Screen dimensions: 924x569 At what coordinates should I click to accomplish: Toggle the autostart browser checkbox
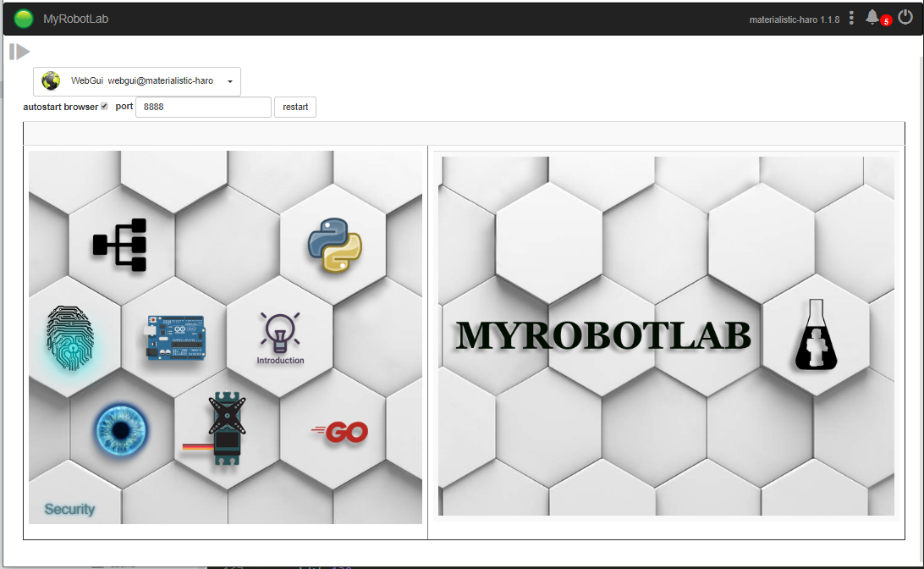tap(104, 106)
